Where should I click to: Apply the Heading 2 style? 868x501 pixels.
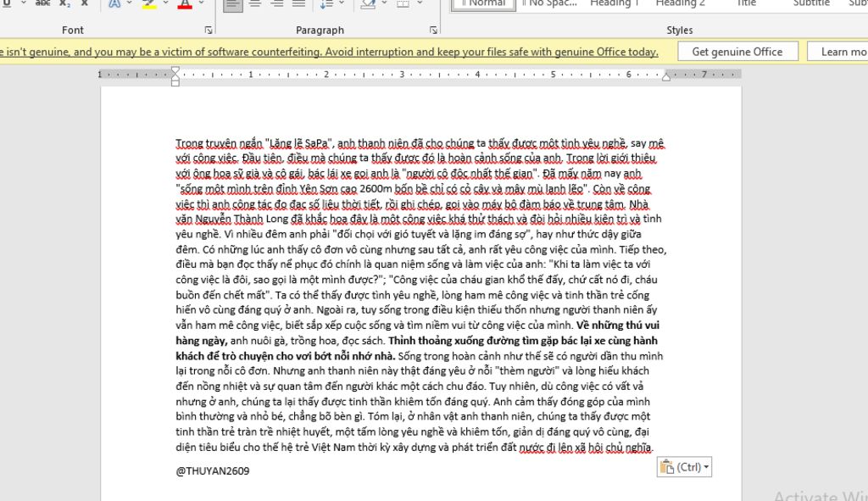click(680, 3)
